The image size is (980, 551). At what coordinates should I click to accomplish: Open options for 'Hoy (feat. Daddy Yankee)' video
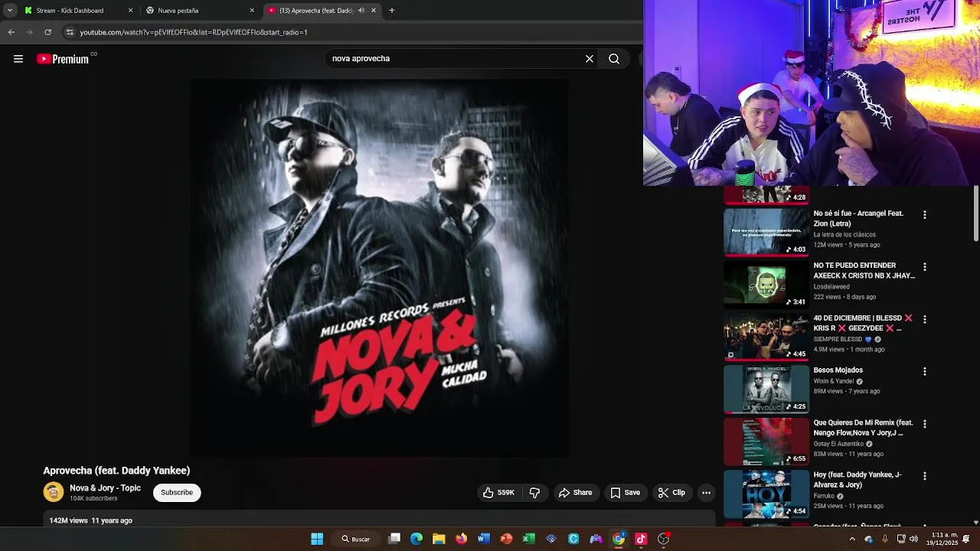(x=925, y=476)
